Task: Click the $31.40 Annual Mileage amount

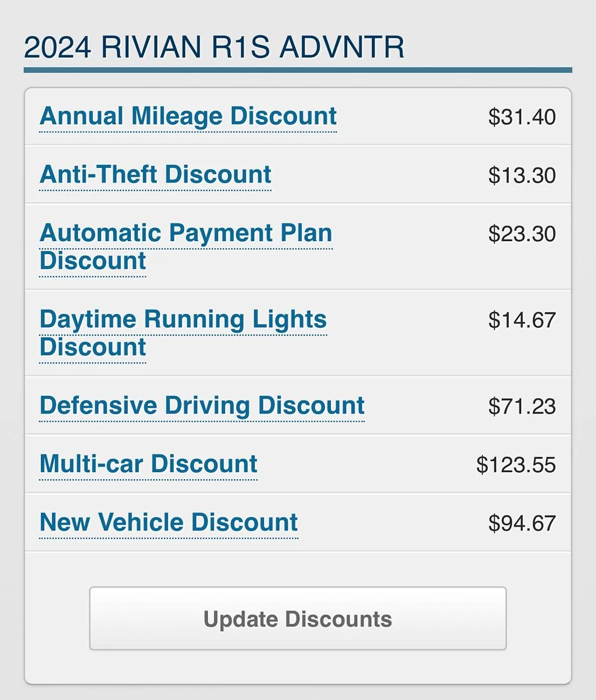Action: coord(522,117)
